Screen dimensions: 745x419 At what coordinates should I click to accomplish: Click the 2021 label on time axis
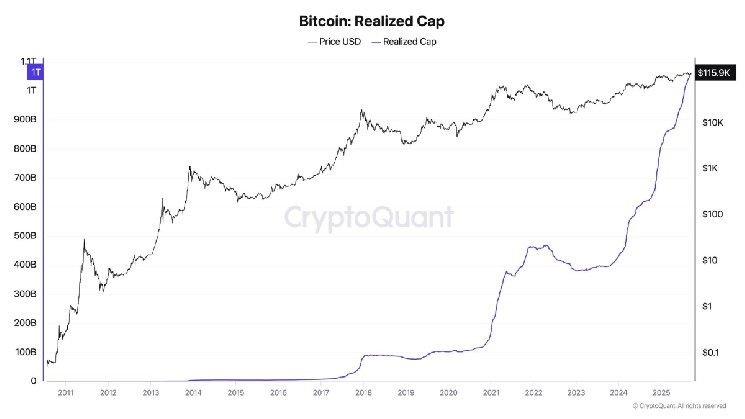pyautogui.click(x=492, y=395)
